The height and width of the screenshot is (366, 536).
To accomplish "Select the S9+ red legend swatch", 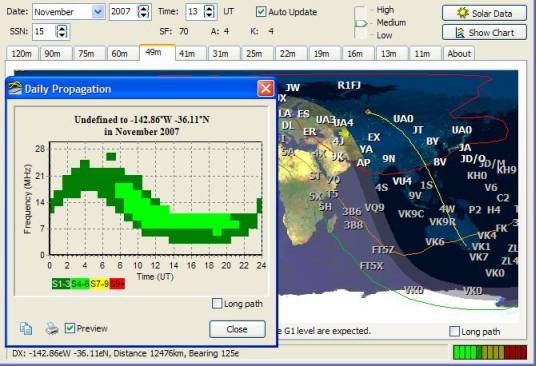I will 117,284.
